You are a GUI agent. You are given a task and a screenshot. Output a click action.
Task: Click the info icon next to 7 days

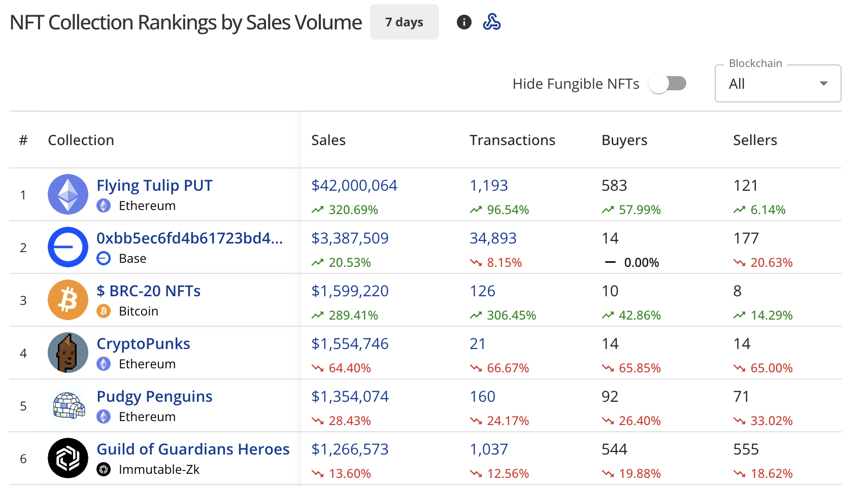(x=463, y=22)
